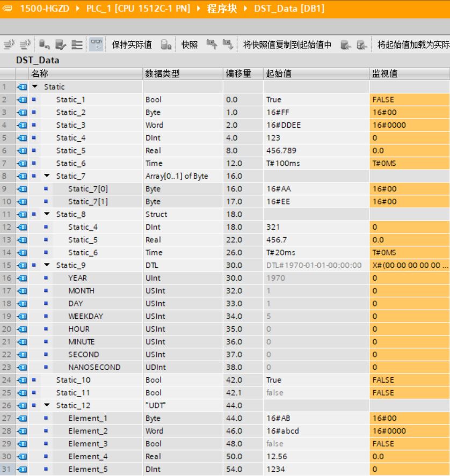
Task: Collapse the Static_8 struct node
Action: tap(47, 214)
